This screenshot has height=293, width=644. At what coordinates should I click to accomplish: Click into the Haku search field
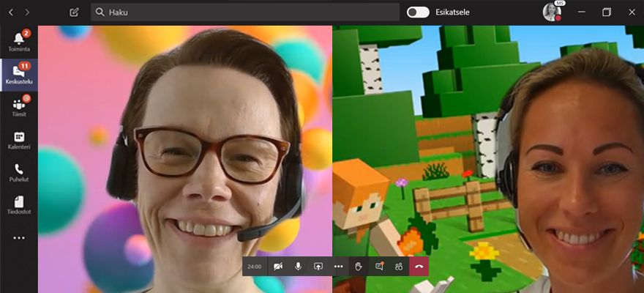pyautogui.click(x=244, y=12)
